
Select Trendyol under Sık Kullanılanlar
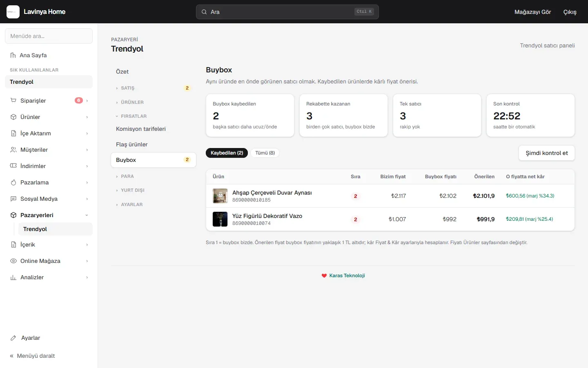click(x=49, y=82)
